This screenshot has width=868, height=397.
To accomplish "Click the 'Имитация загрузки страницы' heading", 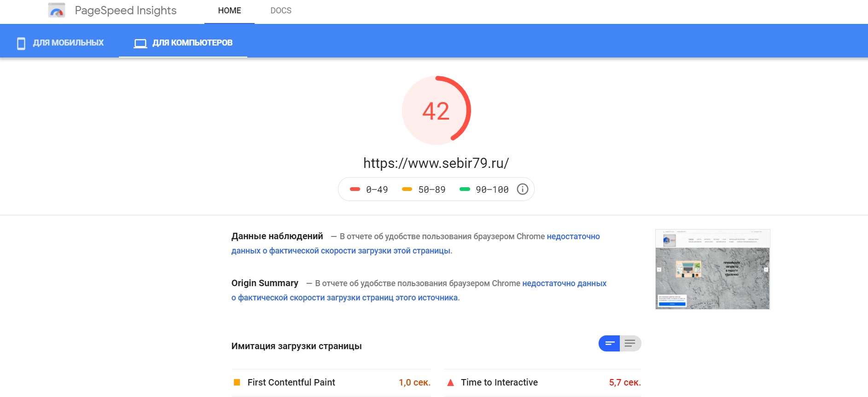I will 297,346.
